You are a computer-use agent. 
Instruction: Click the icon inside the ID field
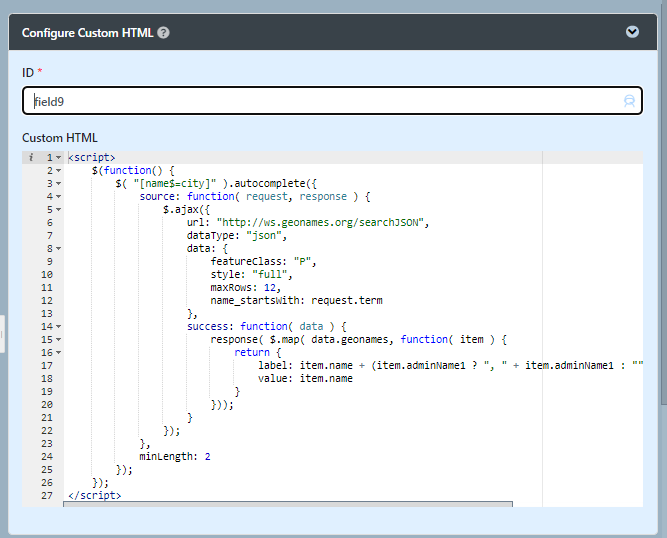(629, 101)
